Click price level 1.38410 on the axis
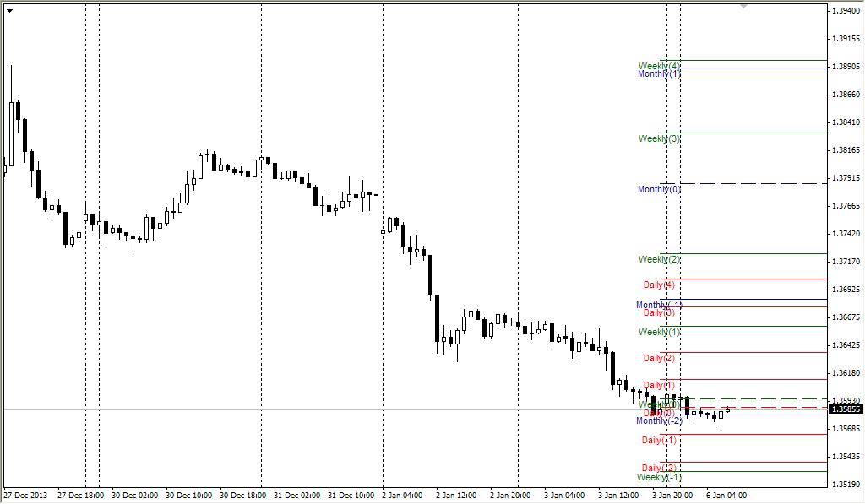This screenshot has height=504, width=865. pyautogui.click(x=846, y=122)
